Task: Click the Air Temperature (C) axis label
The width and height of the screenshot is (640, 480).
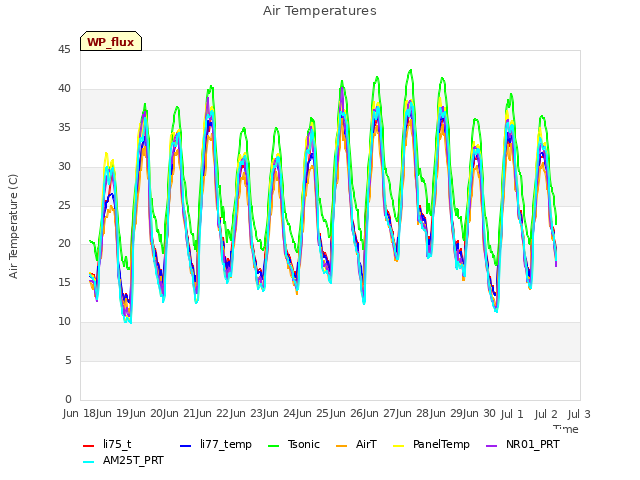Action: [x=13, y=226]
